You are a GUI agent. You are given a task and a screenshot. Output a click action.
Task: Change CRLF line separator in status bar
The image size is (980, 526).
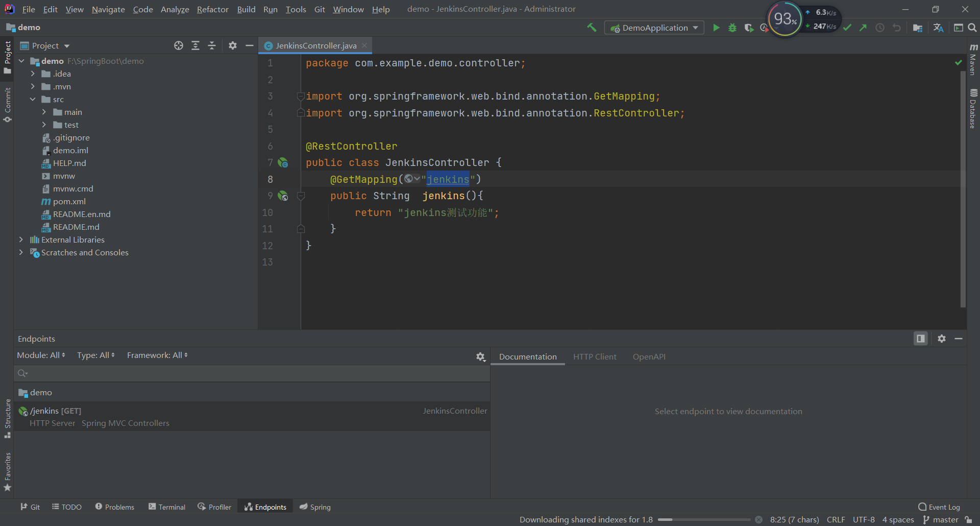[x=836, y=520]
